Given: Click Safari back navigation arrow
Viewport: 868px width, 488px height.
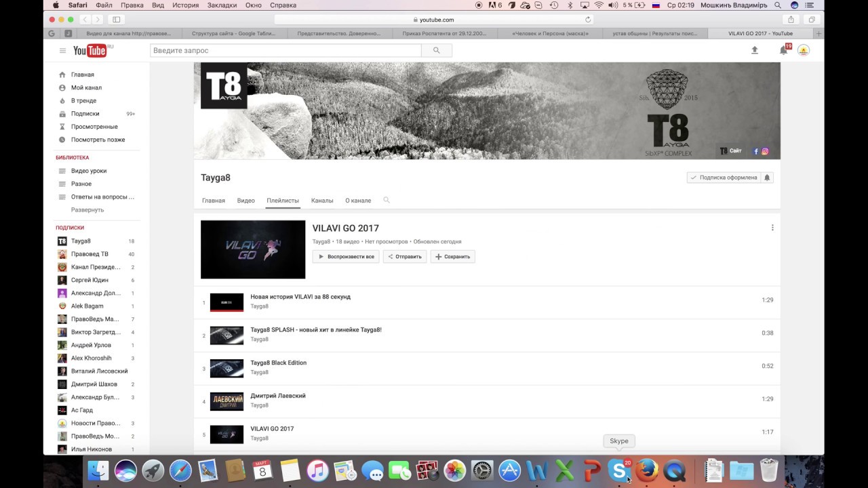Looking at the screenshot, I should tap(85, 20).
